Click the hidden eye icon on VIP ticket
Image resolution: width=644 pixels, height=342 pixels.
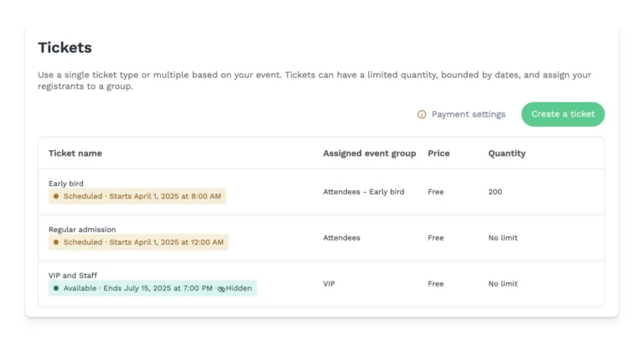pos(221,288)
